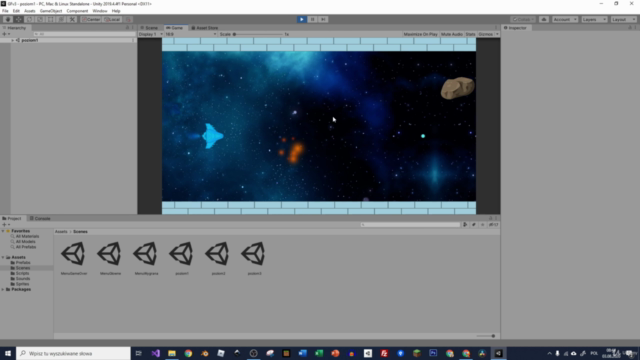Toggle the grid snapping icon

128,19
